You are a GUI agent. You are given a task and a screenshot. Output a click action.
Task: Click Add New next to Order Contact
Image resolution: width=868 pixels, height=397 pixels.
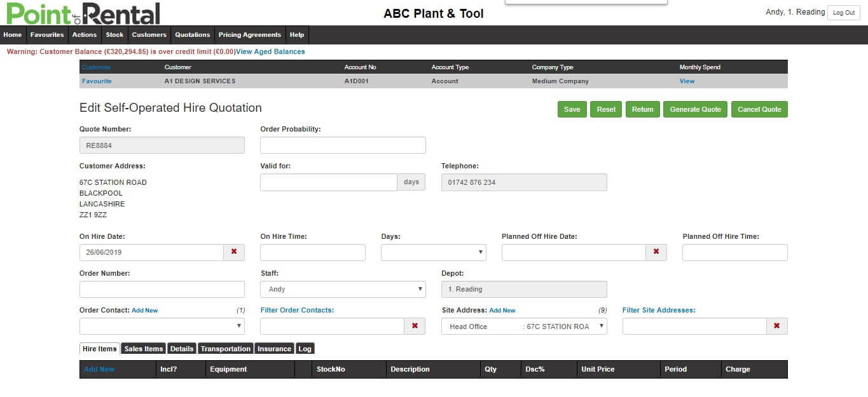pyautogui.click(x=145, y=311)
